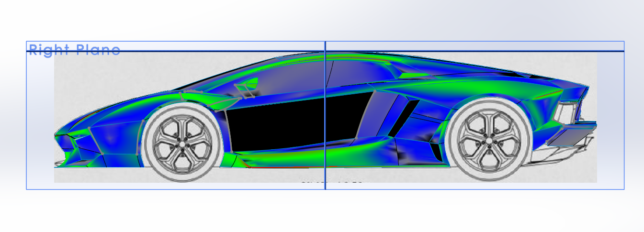644x232 pixels.
Task: Click the right edge of the plane border
Action: [x=624, y=115]
